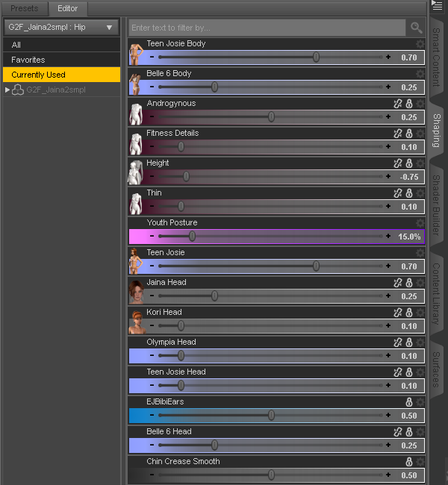The image size is (448, 485).
Task: Open the G2F_Jaina2smpl : Hip node dropdown
Action: [x=61, y=27]
